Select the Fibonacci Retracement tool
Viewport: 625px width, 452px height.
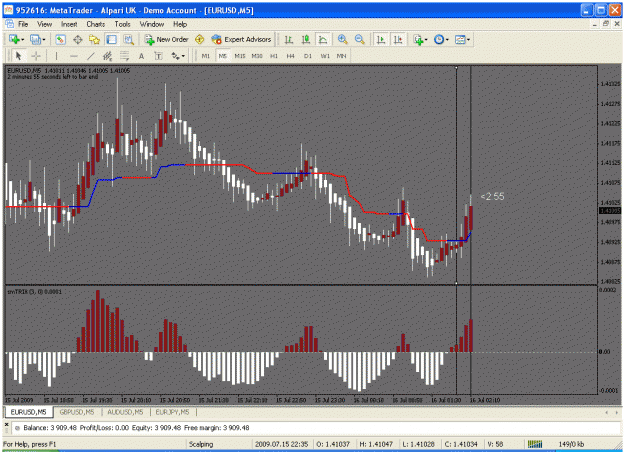(124, 56)
